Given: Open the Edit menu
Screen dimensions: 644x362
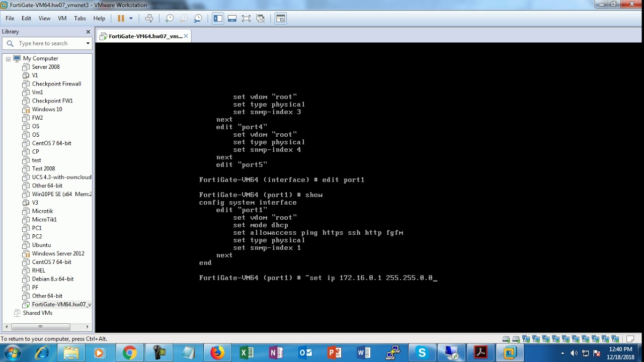Looking at the screenshot, I should point(26,18).
